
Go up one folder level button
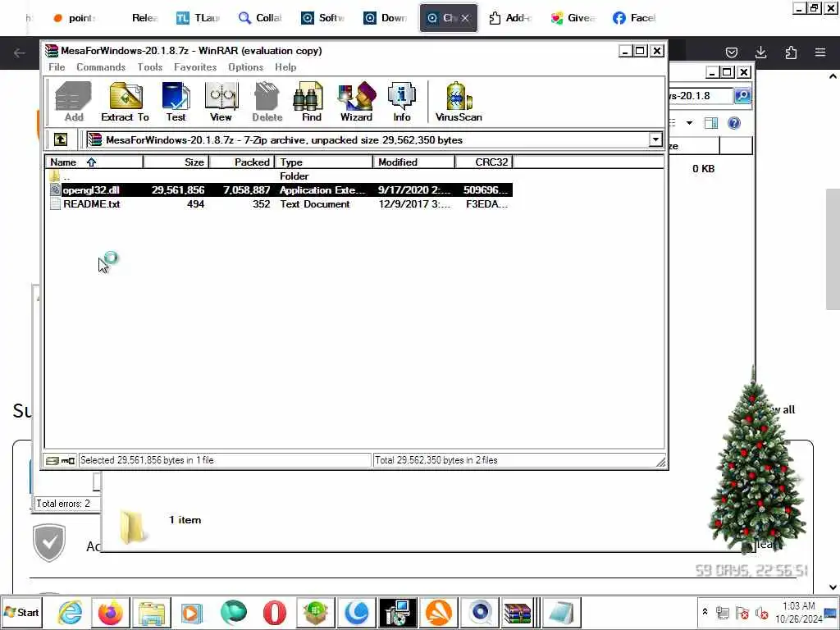pyautogui.click(x=61, y=139)
